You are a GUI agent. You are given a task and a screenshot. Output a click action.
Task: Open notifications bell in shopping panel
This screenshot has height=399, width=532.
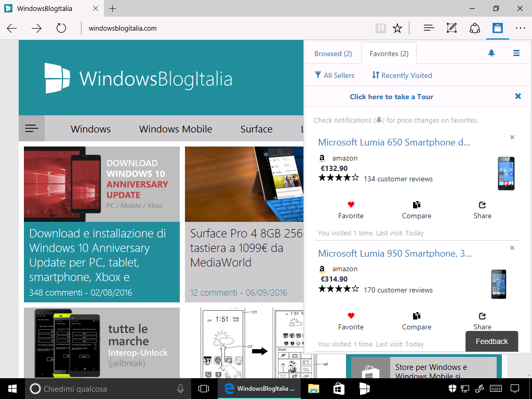(491, 53)
